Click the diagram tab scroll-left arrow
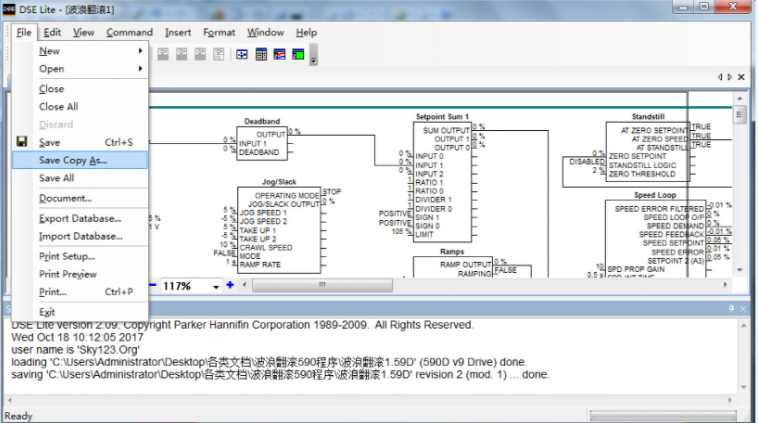Screen dimensions: 758x423 [720, 77]
